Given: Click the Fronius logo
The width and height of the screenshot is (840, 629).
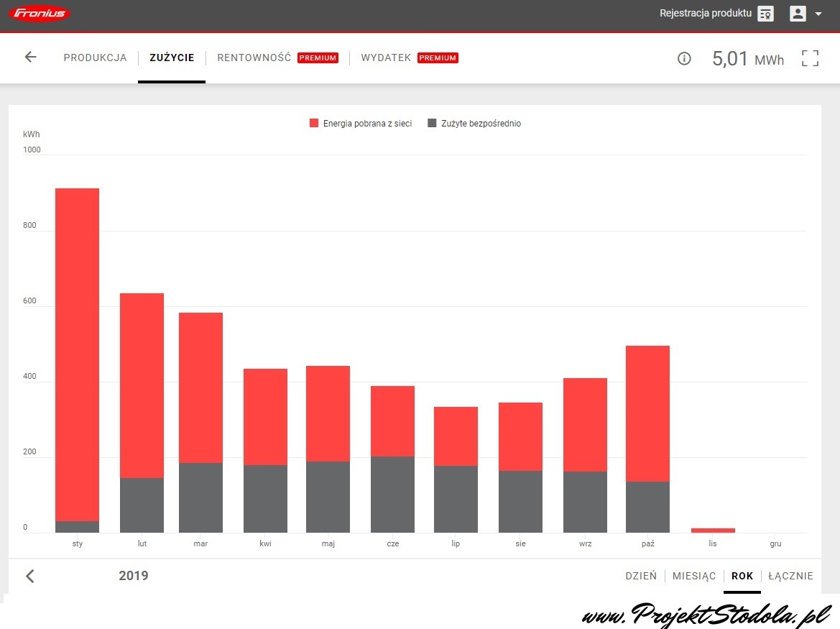Looking at the screenshot, I should (39, 14).
